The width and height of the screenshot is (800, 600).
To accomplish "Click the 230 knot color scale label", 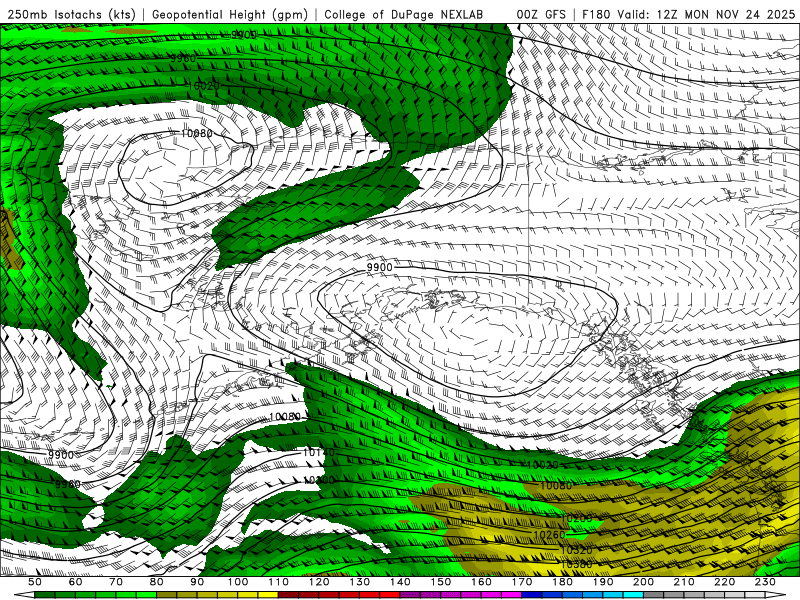I will pyautogui.click(x=765, y=582).
